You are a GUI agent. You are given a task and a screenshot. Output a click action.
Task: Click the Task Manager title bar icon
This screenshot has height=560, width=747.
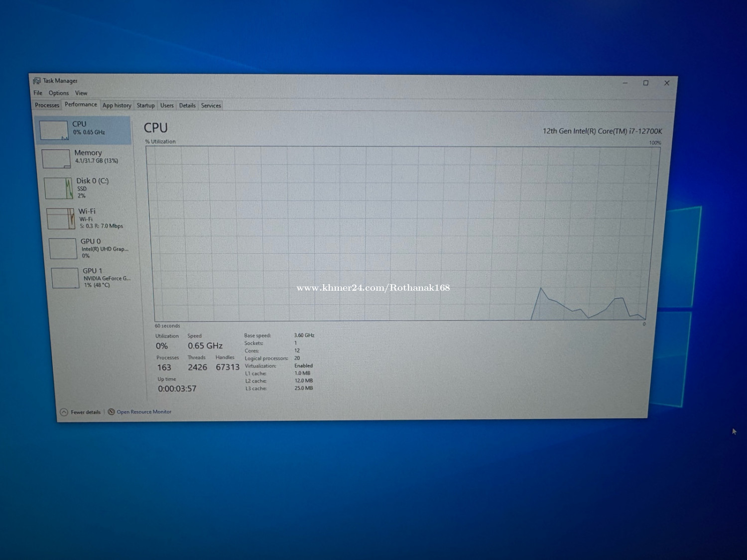click(x=37, y=81)
